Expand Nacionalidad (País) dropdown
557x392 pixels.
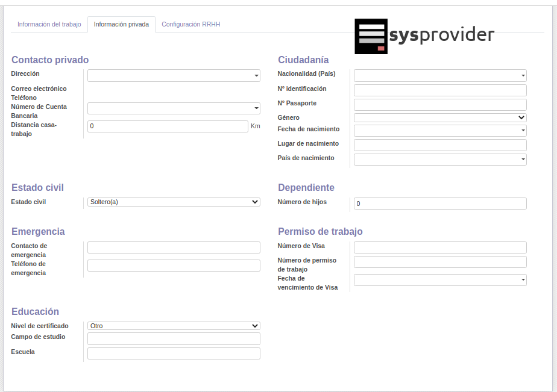coord(440,75)
